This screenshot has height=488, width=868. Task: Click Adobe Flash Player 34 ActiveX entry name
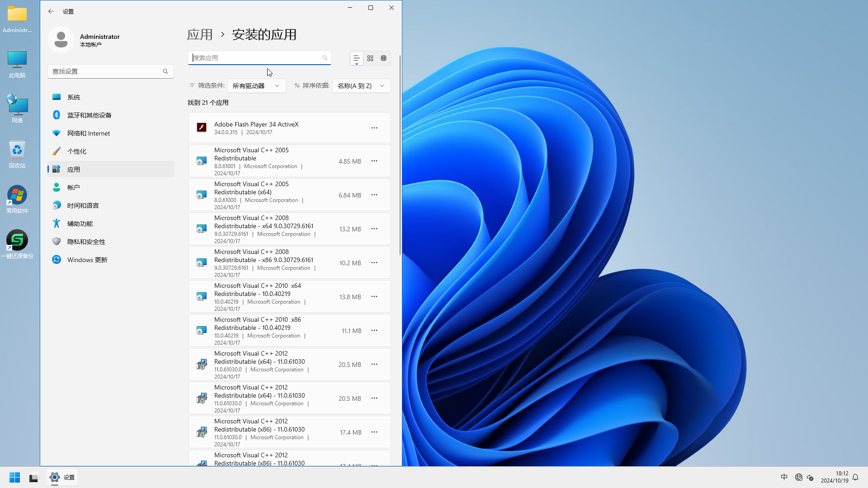(256, 124)
